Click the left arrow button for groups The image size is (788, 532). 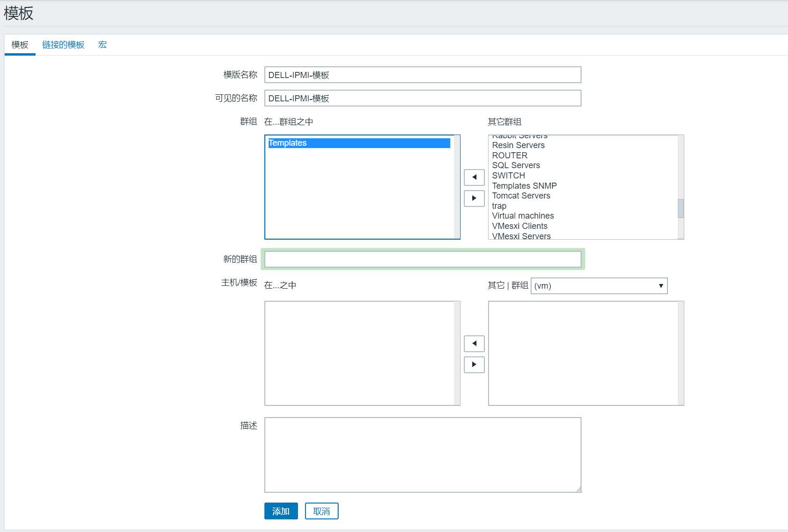[474, 177]
